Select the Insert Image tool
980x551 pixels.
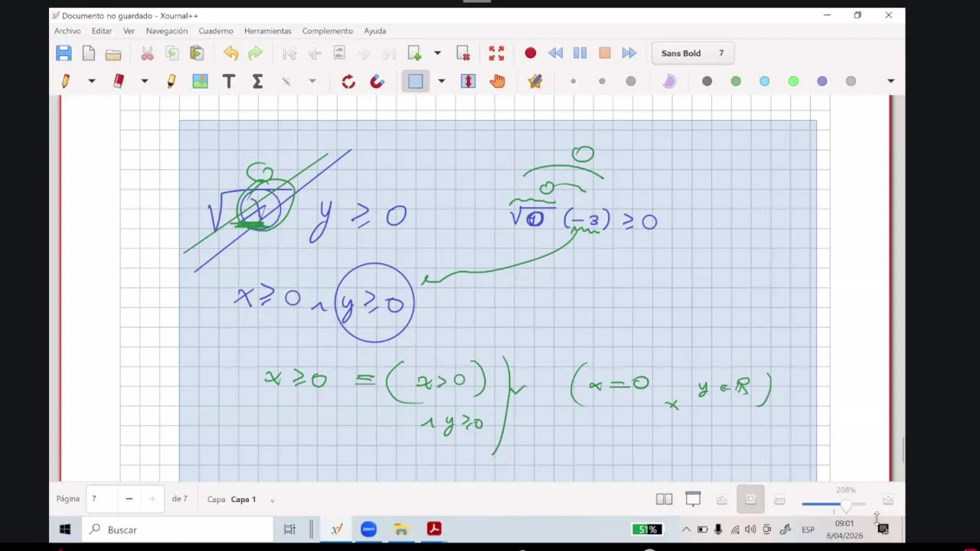pos(200,81)
